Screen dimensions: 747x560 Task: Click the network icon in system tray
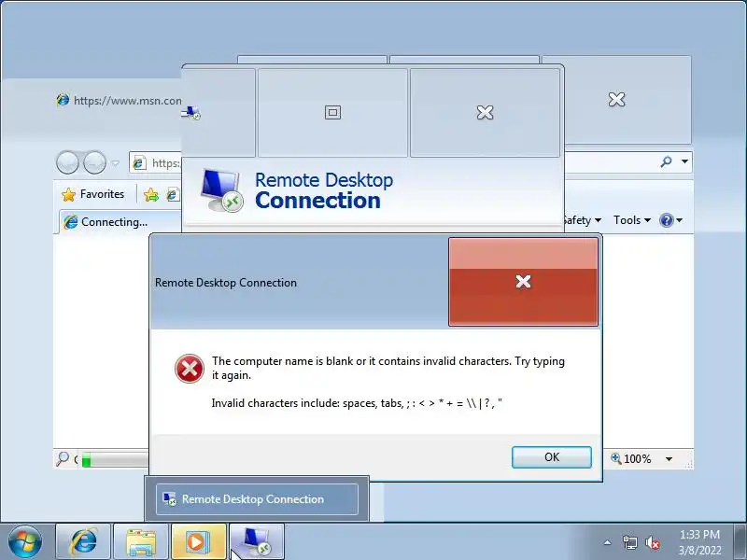coord(629,542)
